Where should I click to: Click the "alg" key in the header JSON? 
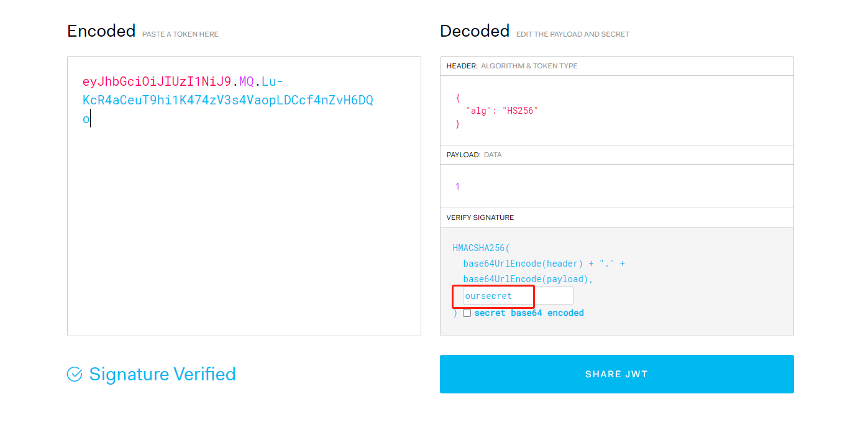(x=478, y=111)
